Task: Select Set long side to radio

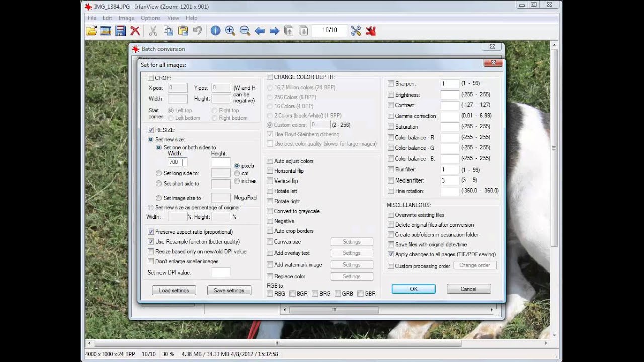Action: coord(158,173)
